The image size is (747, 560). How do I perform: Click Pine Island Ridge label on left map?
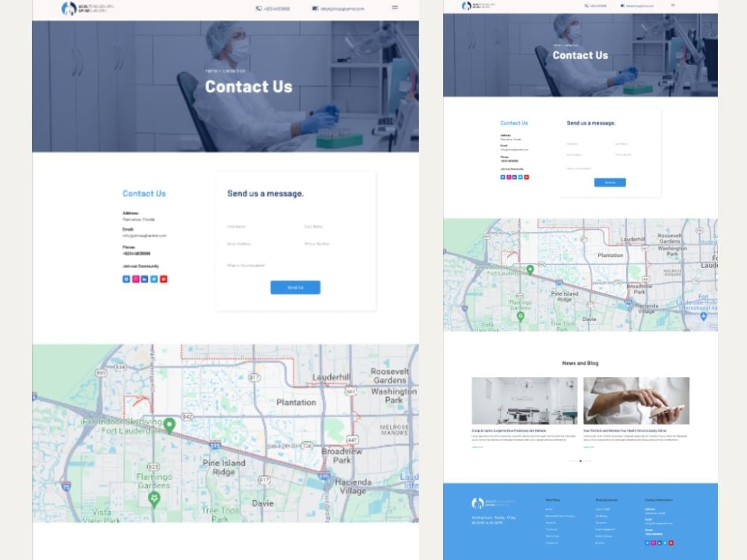click(224, 467)
